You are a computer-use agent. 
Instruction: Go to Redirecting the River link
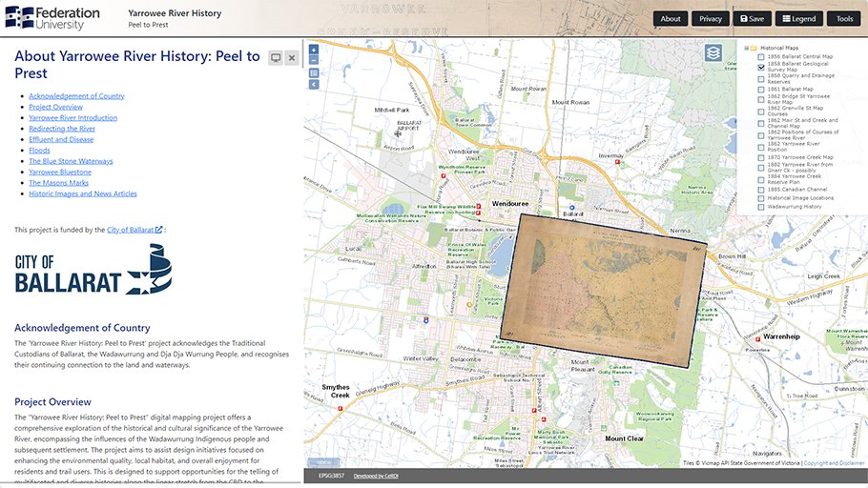point(62,129)
